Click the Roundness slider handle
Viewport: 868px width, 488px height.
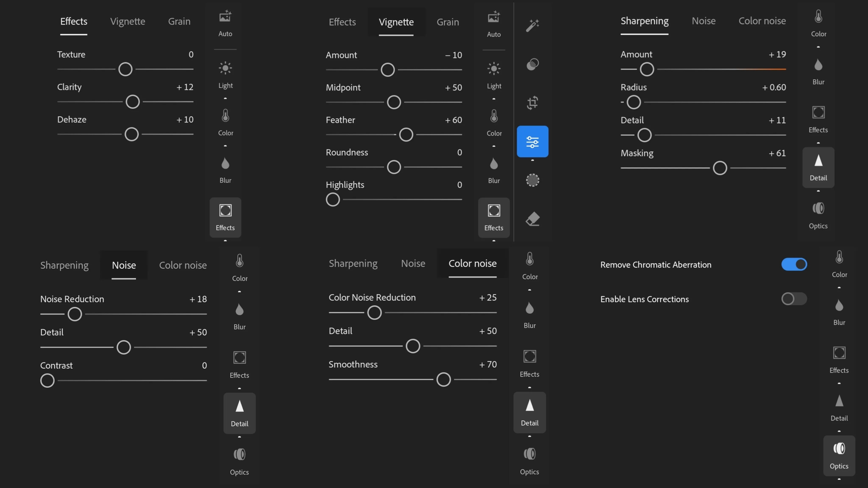coord(394,167)
